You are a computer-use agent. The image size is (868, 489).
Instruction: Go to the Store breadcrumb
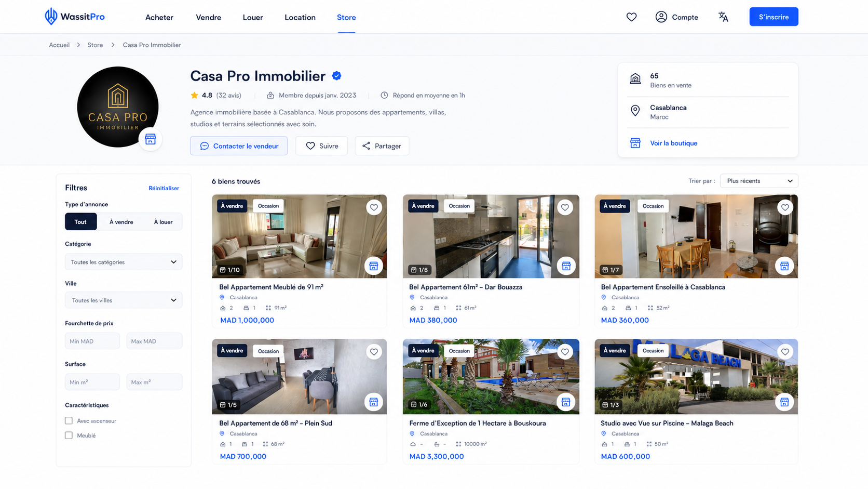click(x=95, y=45)
